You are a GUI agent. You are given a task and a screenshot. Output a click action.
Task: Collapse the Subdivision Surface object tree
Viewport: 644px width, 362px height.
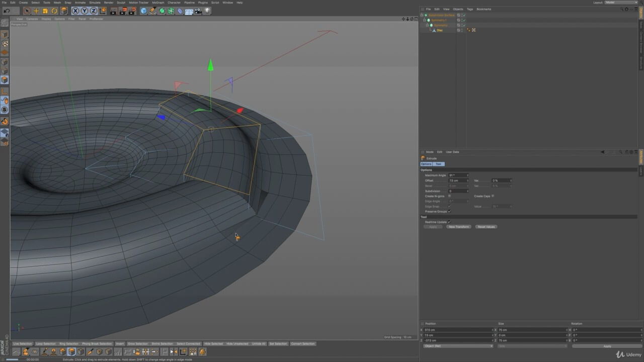click(422, 15)
